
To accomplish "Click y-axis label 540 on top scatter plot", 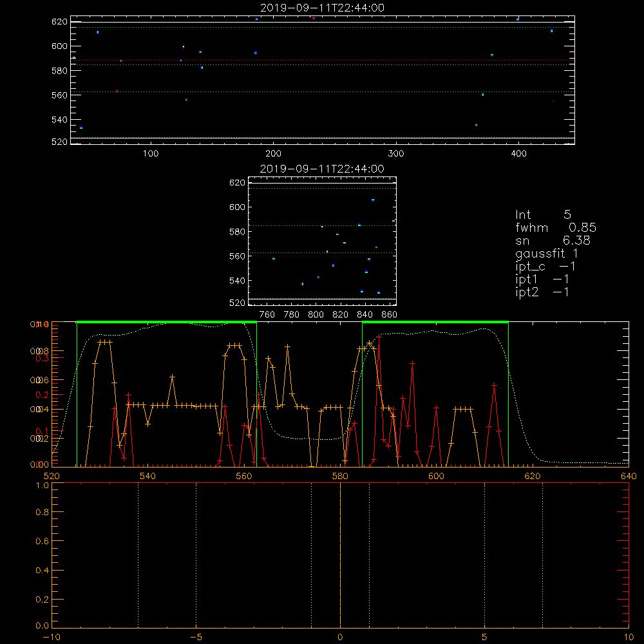I will [59, 120].
